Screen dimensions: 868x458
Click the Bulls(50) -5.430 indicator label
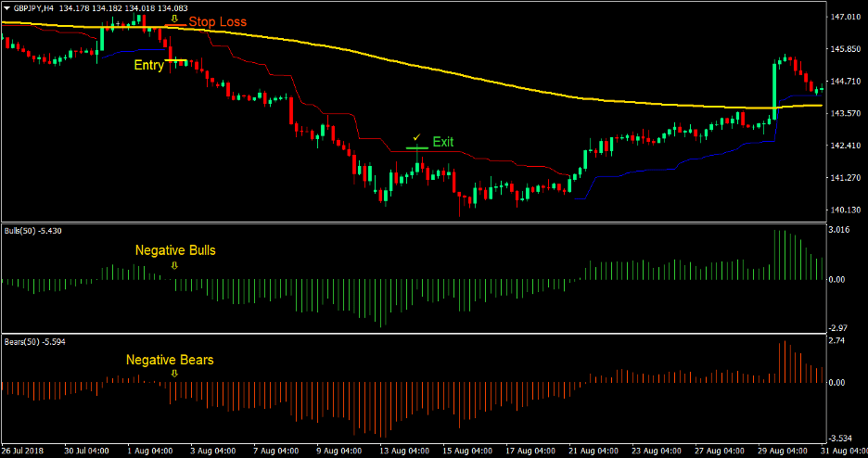(32, 231)
